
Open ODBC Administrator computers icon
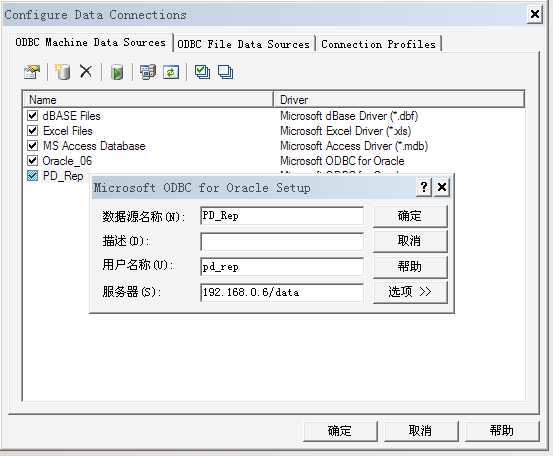click(147, 72)
